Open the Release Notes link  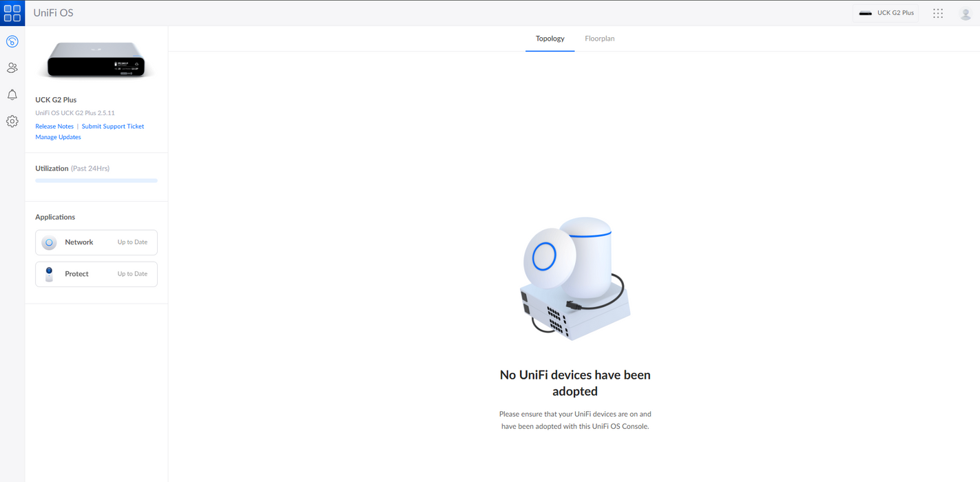54,127
